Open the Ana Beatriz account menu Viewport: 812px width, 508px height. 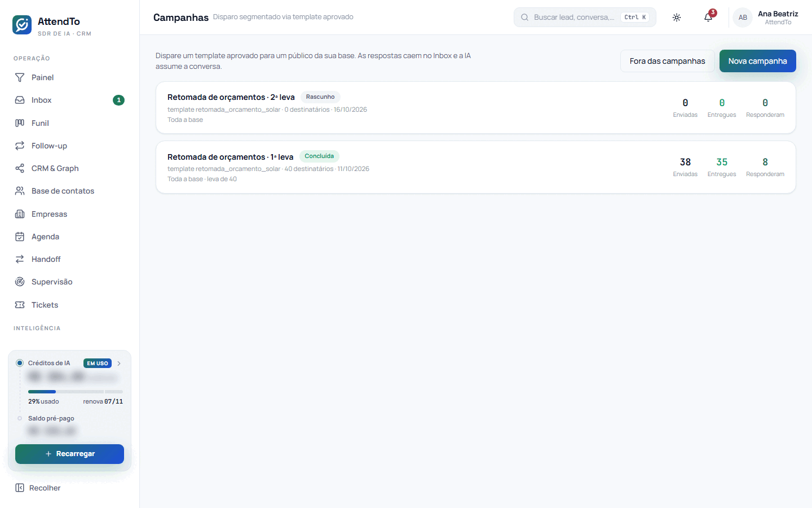(x=766, y=17)
